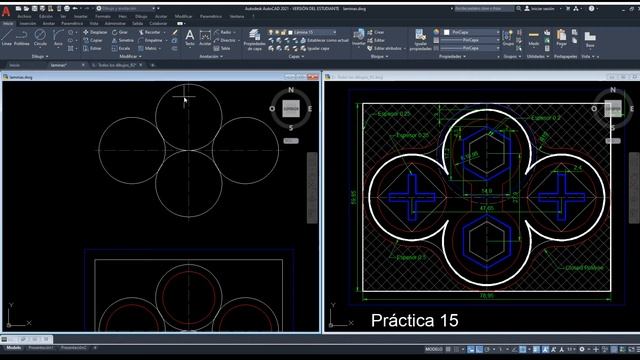The image size is (640, 360).
Task: Toggle the layer on/off lightbulb icon
Action: click(x=271, y=32)
